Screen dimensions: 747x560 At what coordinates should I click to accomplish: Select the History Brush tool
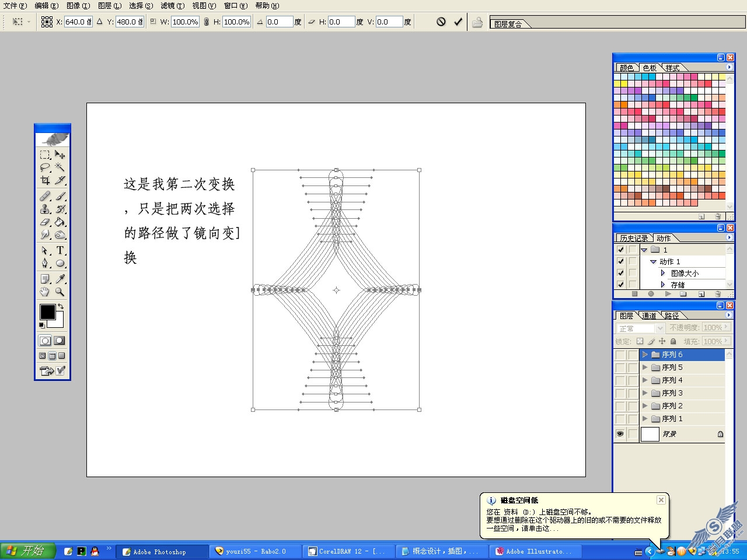tap(60, 209)
